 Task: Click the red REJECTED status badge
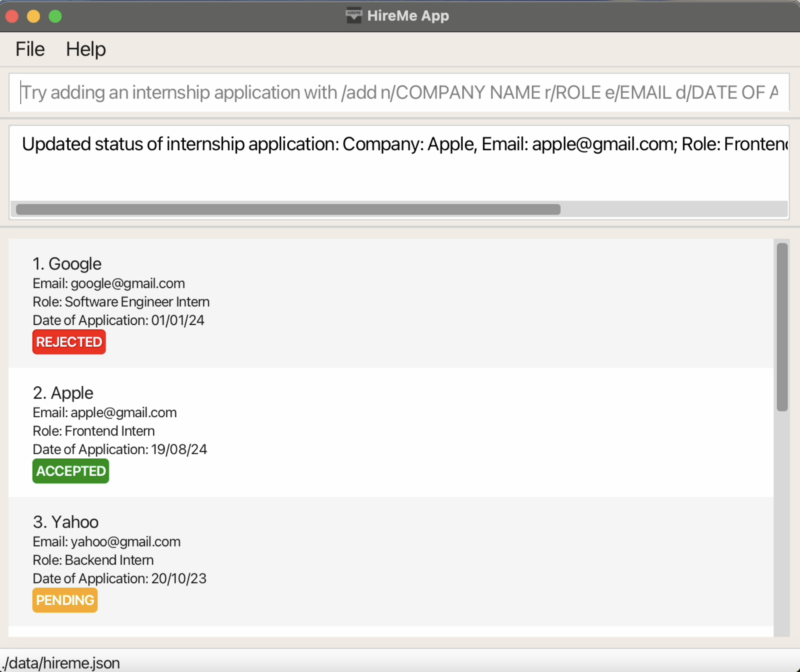[x=69, y=342]
